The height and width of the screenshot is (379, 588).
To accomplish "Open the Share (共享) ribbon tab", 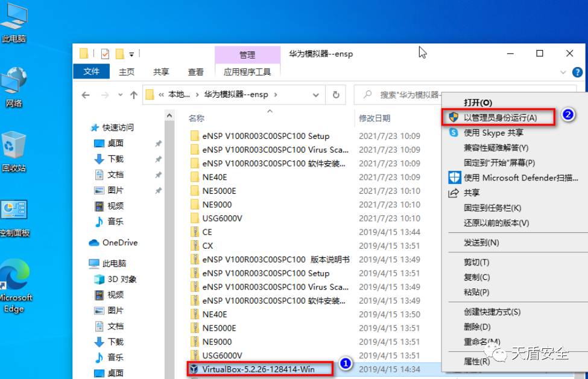I will click(161, 72).
